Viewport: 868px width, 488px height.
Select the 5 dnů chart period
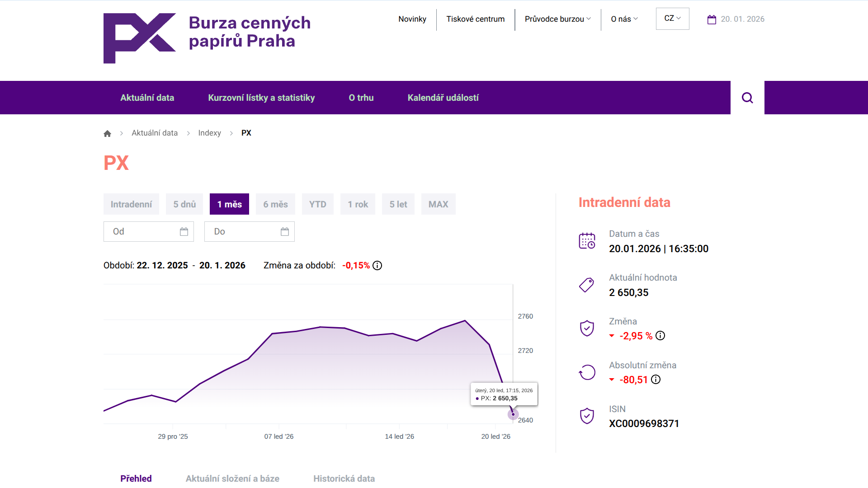[184, 204]
